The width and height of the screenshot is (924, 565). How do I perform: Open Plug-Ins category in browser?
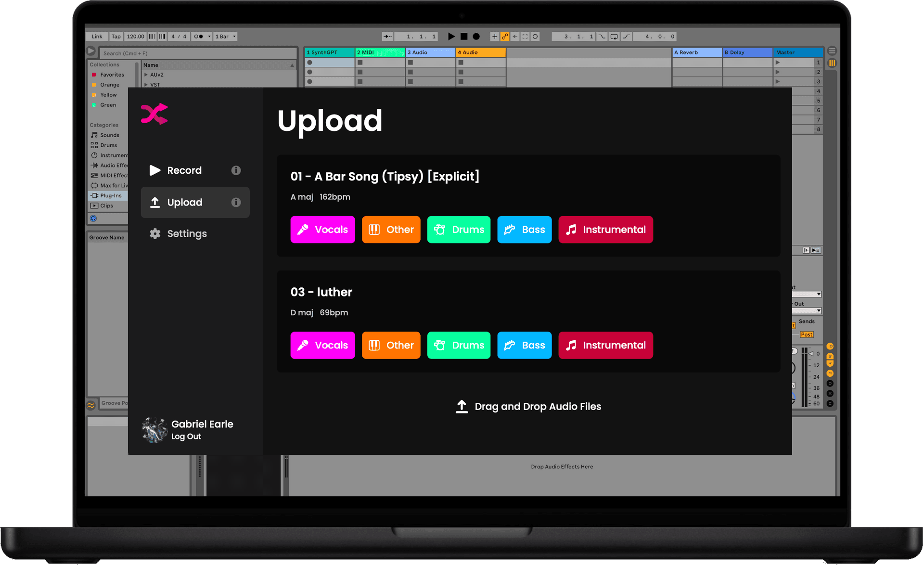point(108,196)
